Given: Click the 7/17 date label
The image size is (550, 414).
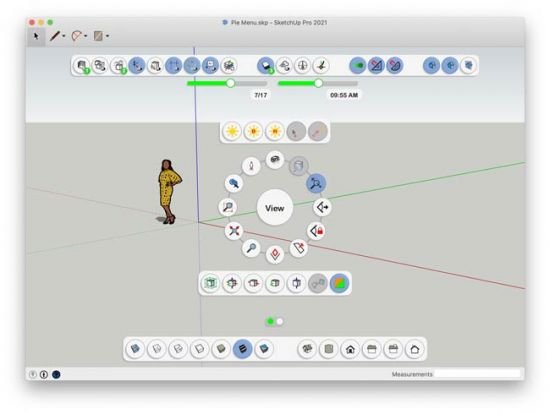Looking at the screenshot, I should pos(261,95).
